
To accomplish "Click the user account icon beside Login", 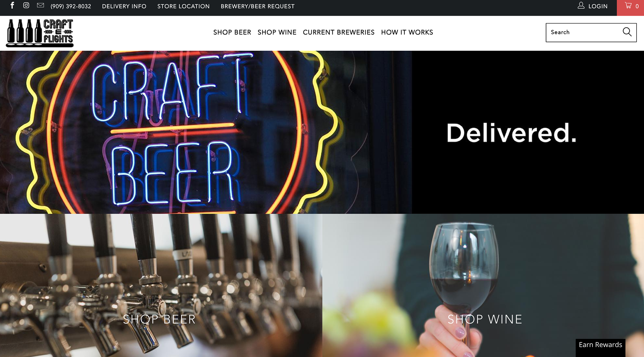I will pyautogui.click(x=581, y=5).
